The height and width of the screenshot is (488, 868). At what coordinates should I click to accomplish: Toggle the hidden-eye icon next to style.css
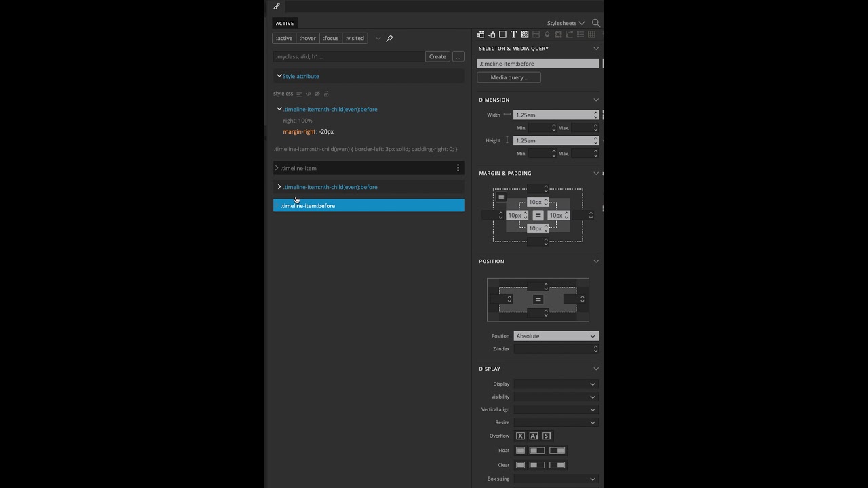pos(317,94)
